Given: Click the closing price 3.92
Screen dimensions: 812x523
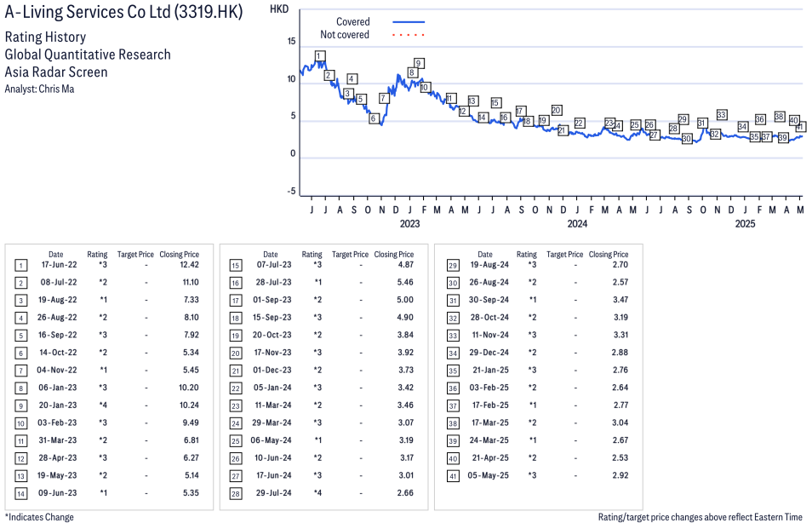Looking at the screenshot, I should pos(405,352).
